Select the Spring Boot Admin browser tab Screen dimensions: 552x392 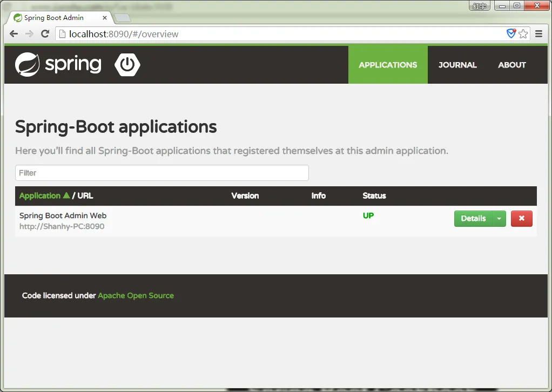pos(59,18)
